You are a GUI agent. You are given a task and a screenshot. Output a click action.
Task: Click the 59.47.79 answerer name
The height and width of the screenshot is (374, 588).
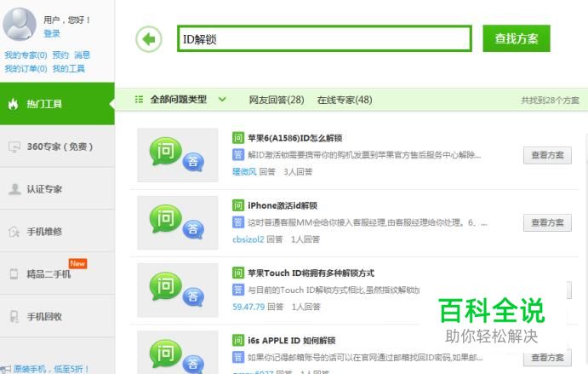pos(248,307)
